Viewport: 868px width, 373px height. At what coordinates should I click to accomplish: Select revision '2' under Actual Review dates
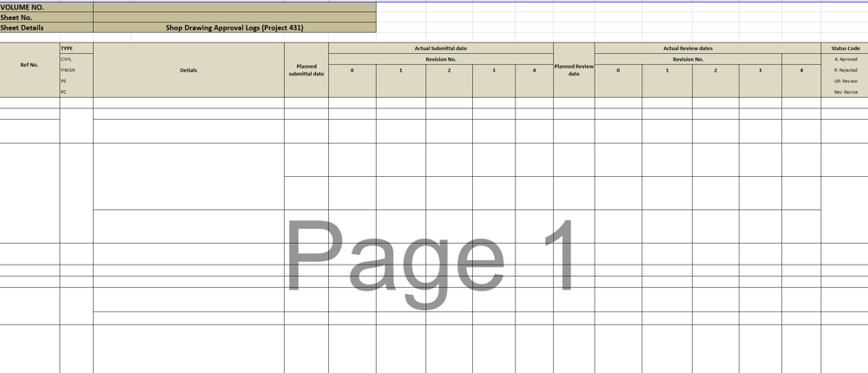[x=715, y=82]
